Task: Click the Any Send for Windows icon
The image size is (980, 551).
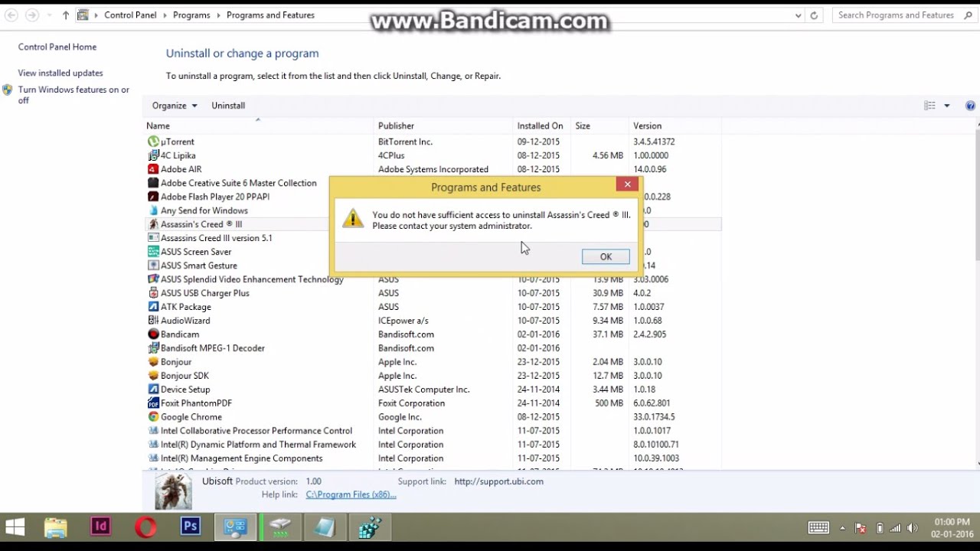Action: point(153,210)
